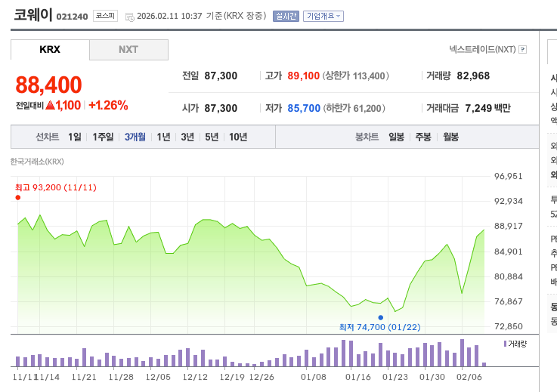The width and height of the screenshot is (557, 392).
Task: Click the 하한가 61,200 text
Action: [x=354, y=108]
